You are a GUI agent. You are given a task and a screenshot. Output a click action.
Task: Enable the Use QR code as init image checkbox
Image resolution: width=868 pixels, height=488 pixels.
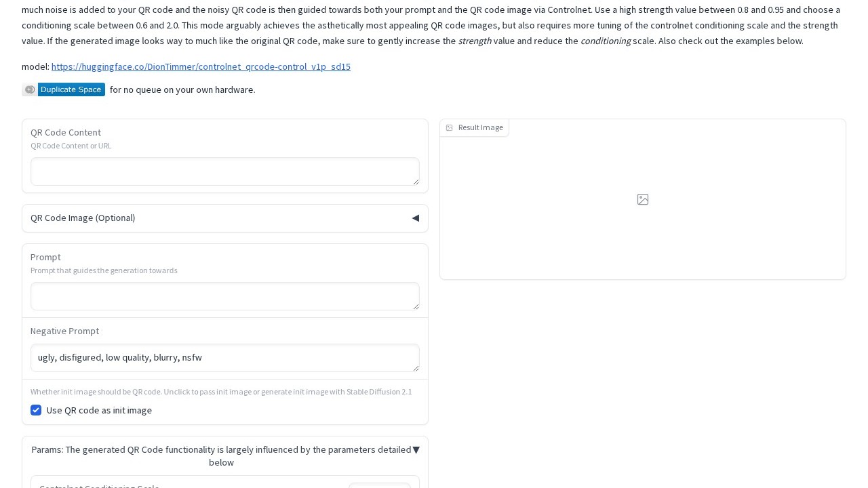click(x=36, y=410)
